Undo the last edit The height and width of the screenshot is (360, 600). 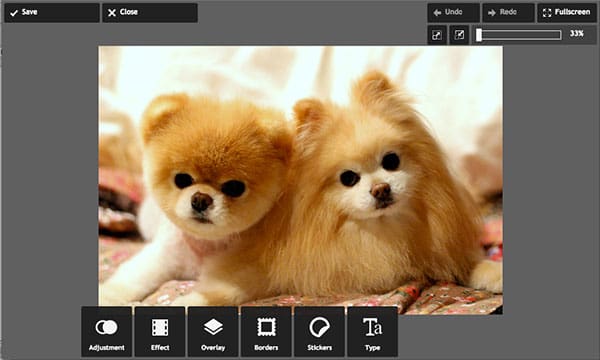[x=453, y=13]
